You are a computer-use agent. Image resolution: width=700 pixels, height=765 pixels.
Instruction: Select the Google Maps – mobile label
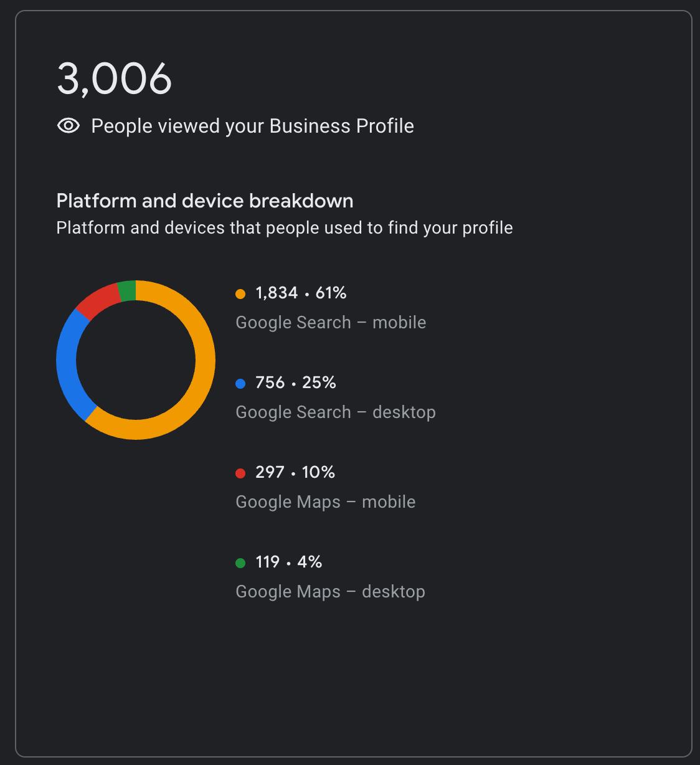tap(325, 502)
